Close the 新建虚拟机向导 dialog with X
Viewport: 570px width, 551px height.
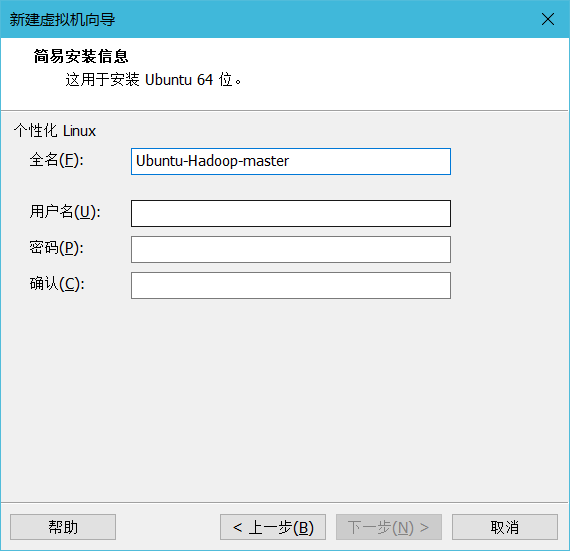click(547, 19)
